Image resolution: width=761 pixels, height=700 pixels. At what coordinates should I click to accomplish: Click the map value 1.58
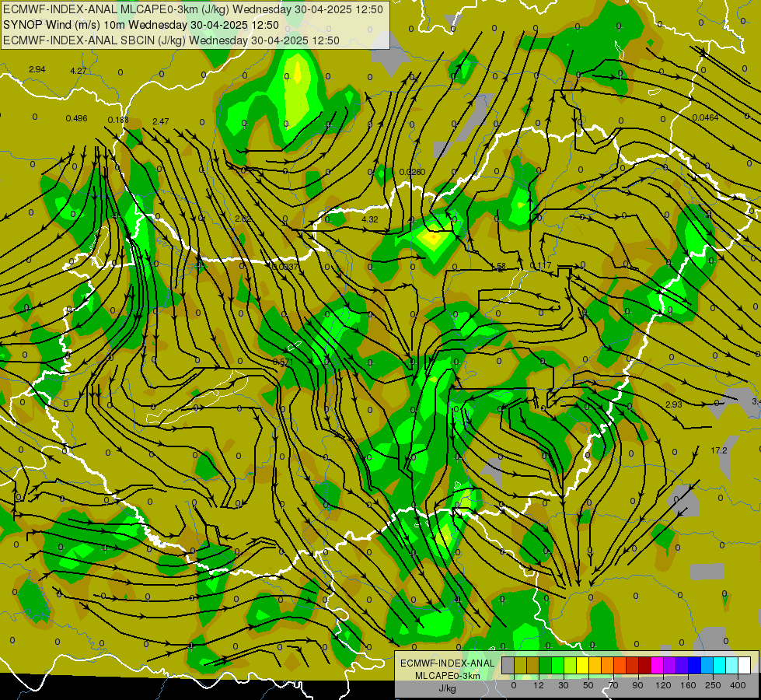pos(498,266)
